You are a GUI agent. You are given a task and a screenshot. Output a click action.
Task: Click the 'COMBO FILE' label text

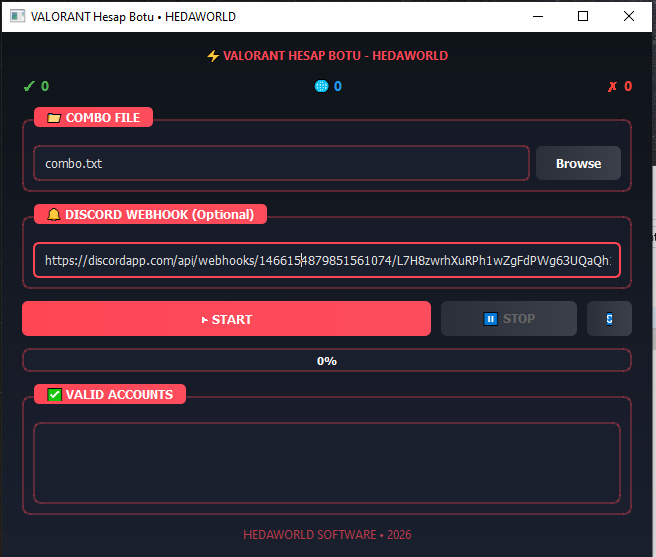point(102,118)
